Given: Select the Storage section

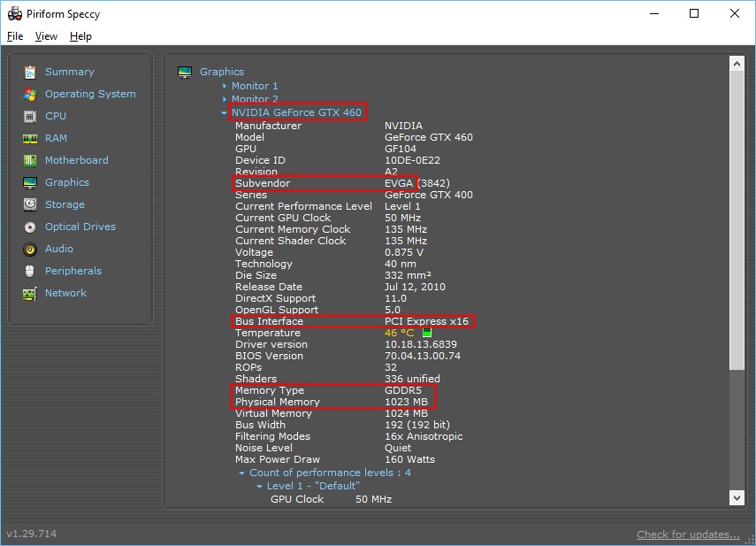Looking at the screenshot, I should [65, 204].
